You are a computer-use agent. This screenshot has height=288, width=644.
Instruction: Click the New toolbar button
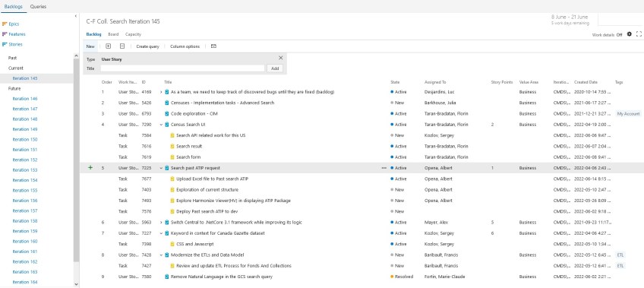90,46
